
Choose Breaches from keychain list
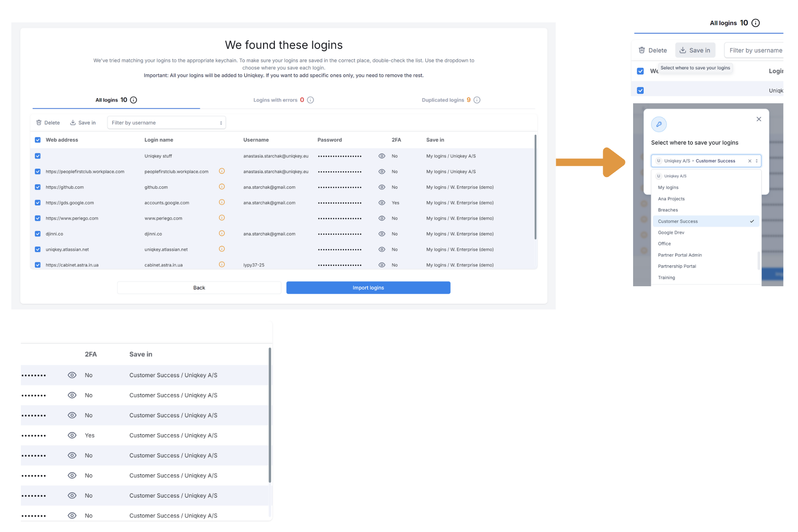(x=706, y=210)
